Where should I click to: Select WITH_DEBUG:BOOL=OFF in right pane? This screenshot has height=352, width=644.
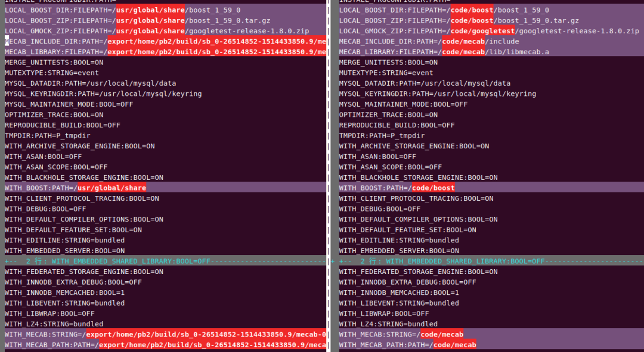click(379, 209)
